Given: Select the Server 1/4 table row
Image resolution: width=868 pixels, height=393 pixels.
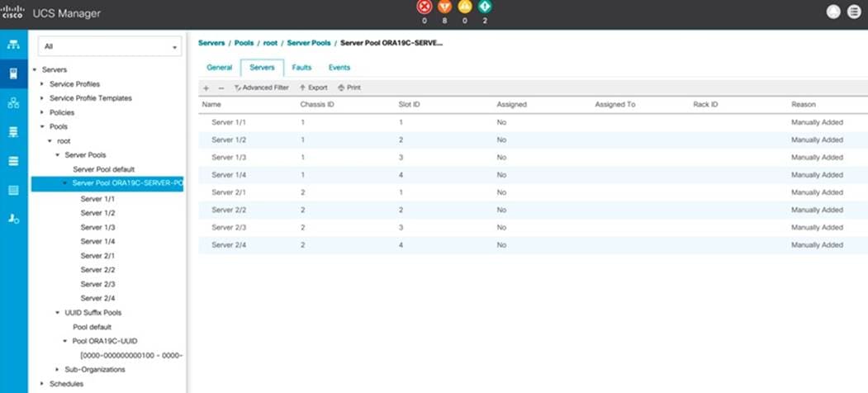Looking at the screenshot, I should click(533, 175).
